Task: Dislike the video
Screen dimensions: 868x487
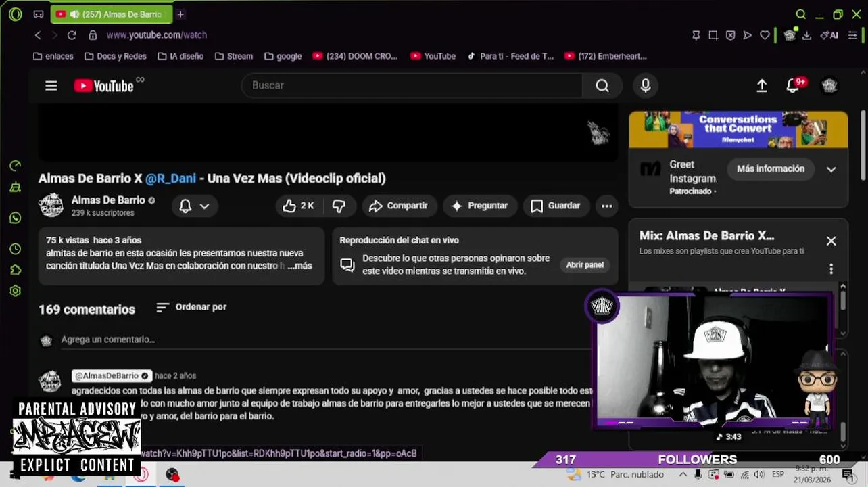Action: click(339, 206)
